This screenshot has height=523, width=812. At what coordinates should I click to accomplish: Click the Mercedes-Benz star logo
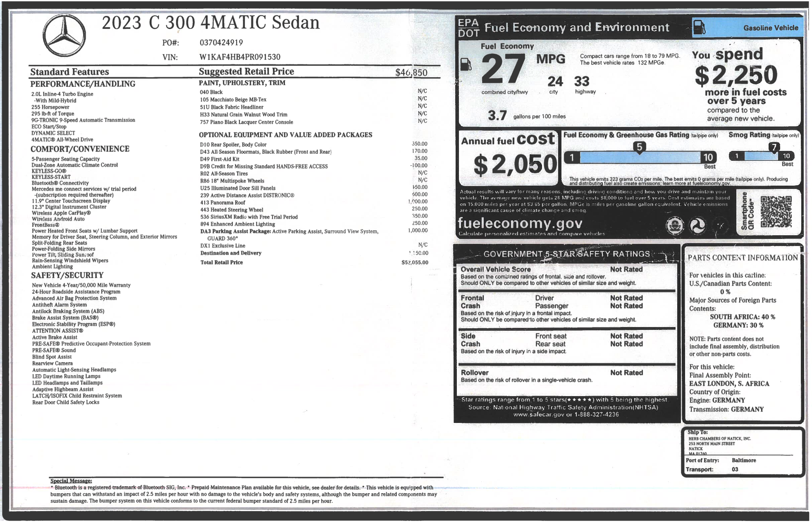pyautogui.click(x=64, y=36)
